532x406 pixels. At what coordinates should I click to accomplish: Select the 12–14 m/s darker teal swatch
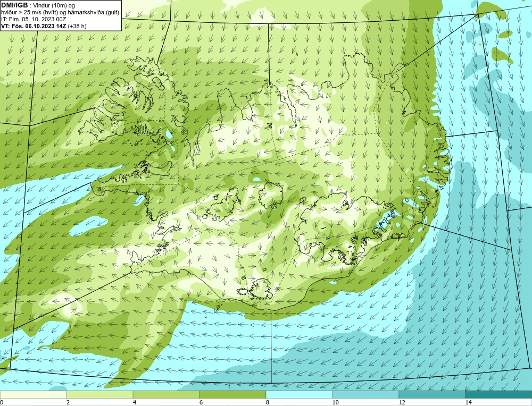tap(432, 394)
